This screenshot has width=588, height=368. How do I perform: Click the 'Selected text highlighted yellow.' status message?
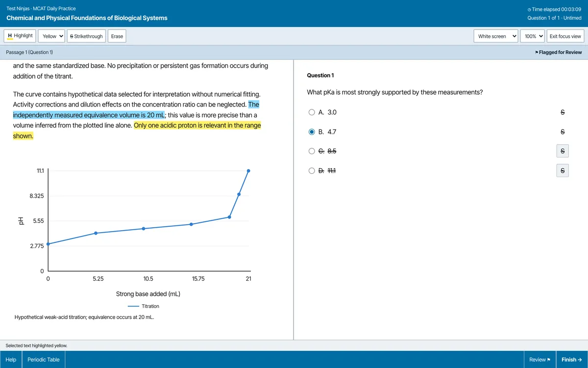pos(36,346)
